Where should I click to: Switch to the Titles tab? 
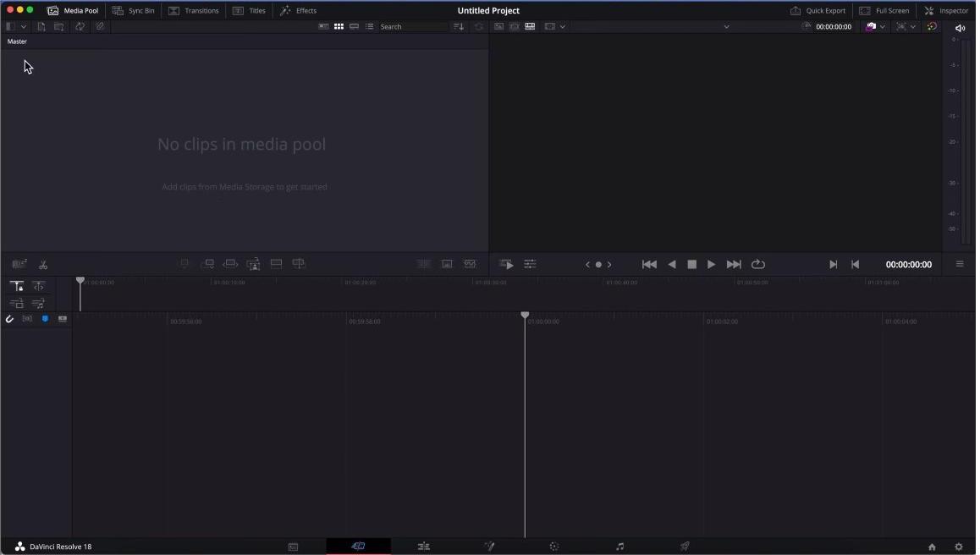coord(250,11)
